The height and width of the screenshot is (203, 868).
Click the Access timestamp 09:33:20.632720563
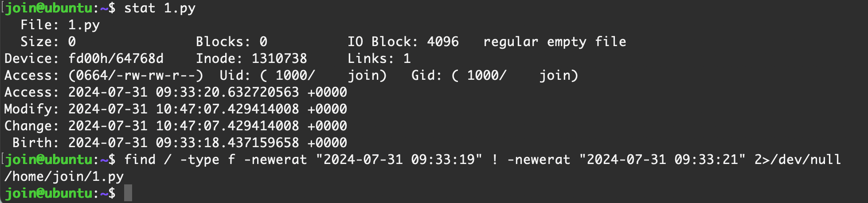coord(227,92)
